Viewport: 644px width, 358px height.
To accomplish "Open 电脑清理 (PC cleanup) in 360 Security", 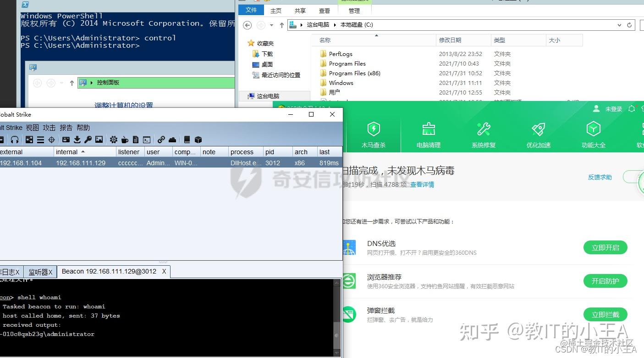I will (428, 134).
